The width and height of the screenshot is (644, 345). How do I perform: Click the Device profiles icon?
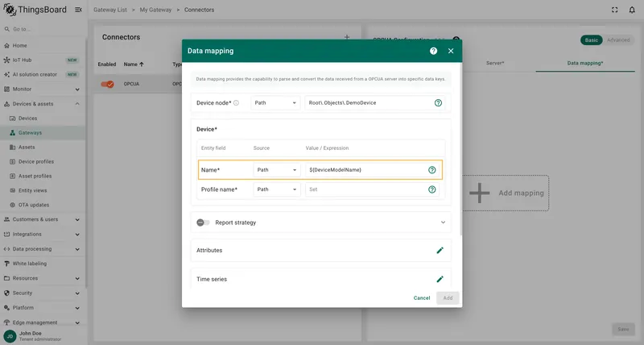[12, 161]
